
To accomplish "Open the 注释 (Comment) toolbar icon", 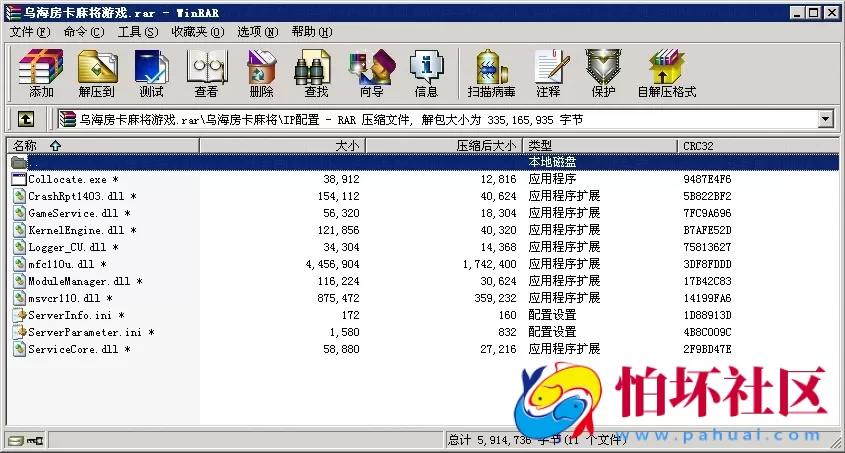I will tap(549, 73).
